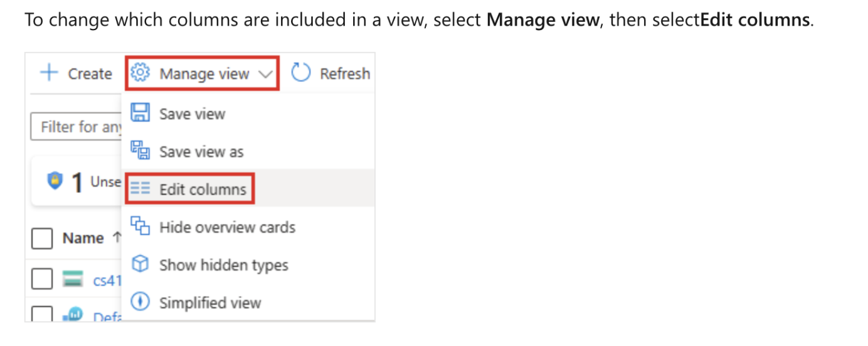
Task: Click the Edit columns grid icon
Action: [x=140, y=189]
